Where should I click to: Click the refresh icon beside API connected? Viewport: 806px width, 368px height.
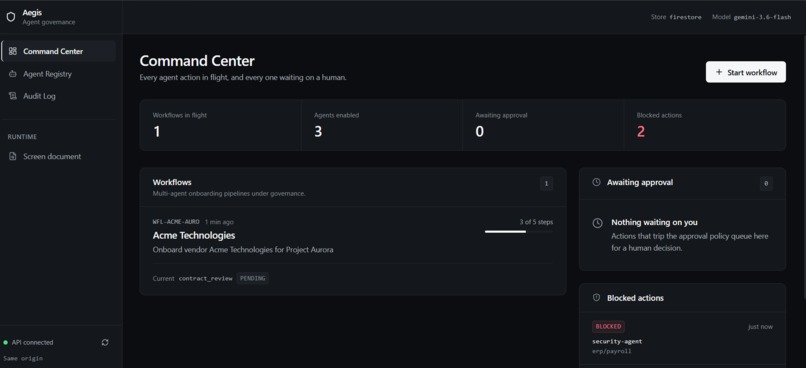coord(105,342)
